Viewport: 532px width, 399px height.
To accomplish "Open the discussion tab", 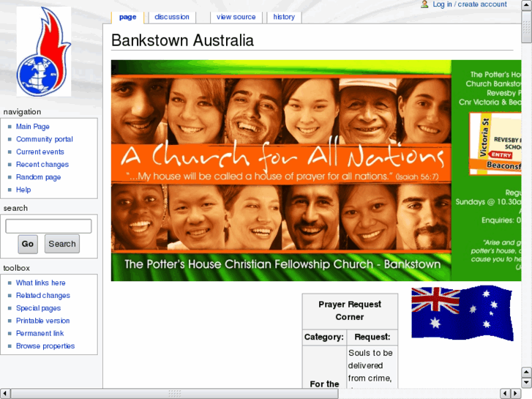I will [x=172, y=17].
